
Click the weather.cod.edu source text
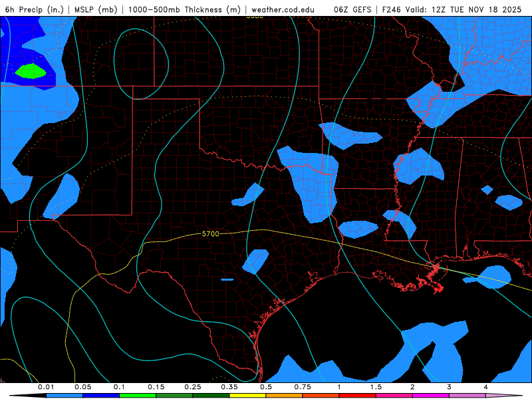pyautogui.click(x=283, y=9)
